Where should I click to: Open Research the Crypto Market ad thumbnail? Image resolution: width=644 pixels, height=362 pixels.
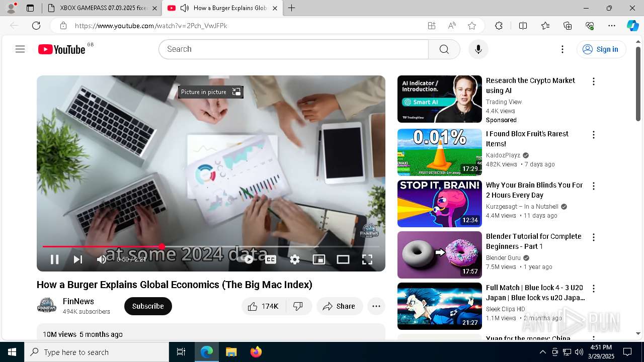pos(440,99)
